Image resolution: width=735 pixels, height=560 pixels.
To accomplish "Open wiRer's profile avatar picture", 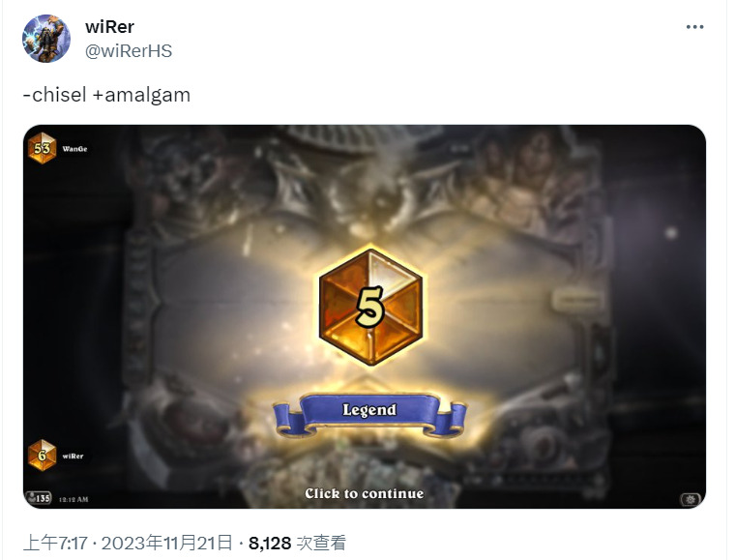I will coord(46,39).
